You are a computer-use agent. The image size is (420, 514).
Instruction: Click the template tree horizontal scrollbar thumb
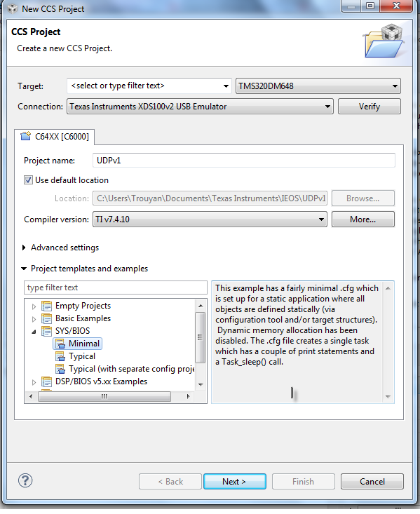tap(104, 396)
